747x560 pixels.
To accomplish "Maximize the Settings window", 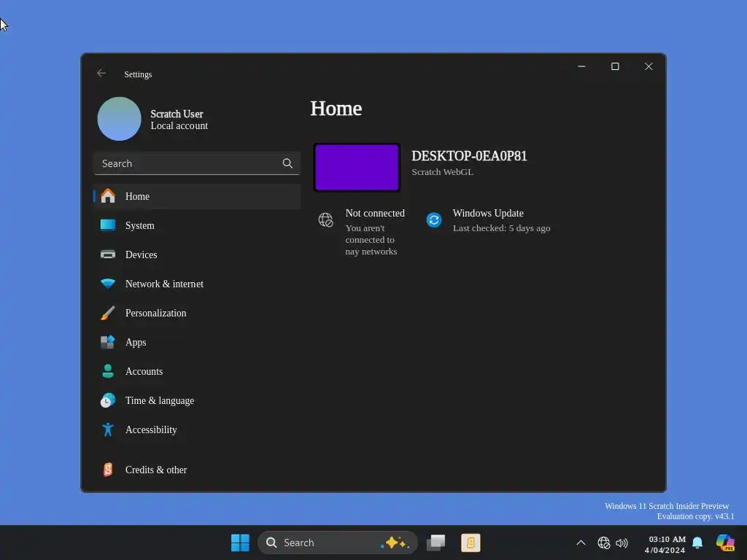I will [x=615, y=66].
